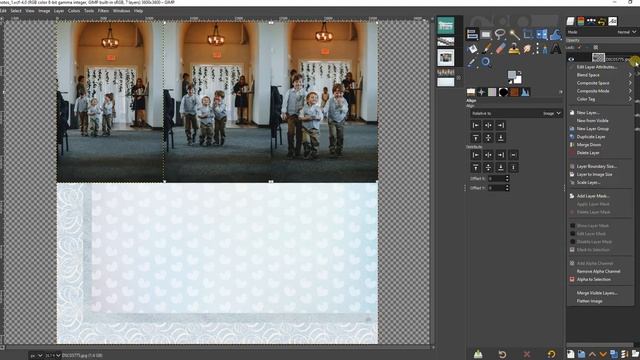Click Raise layer up-arrow icon
This screenshot has width=640, height=360.
(592, 354)
